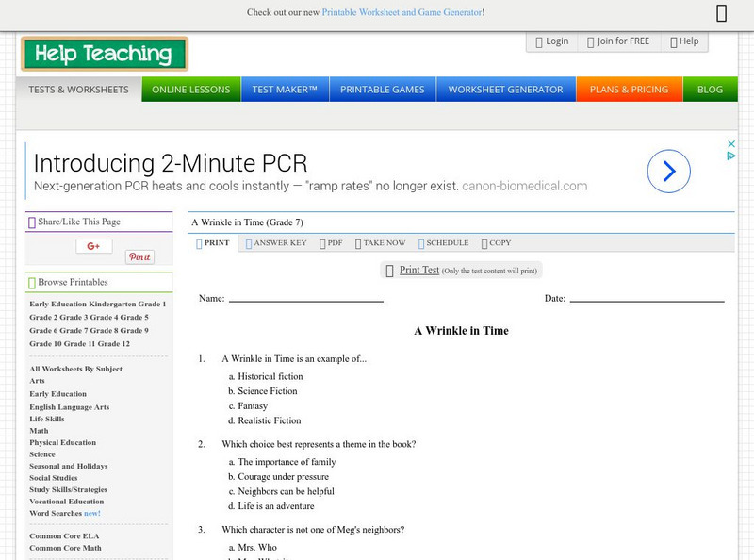Open Test Maker menu item
Image resolution: width=754 pixels, height=560 pixels.
tap(285, 90)
